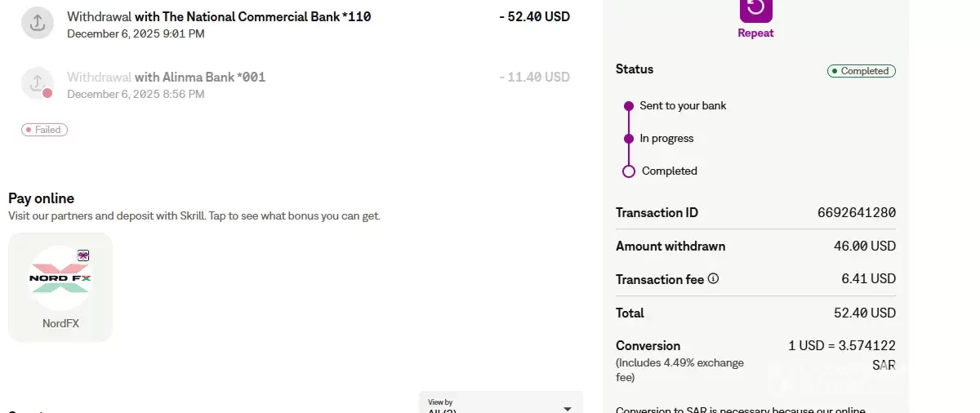Select the 'Sent to your bank' timeline dot
Image resolution: width=980 pixels, height=413 pixels.
coord(629,106)
